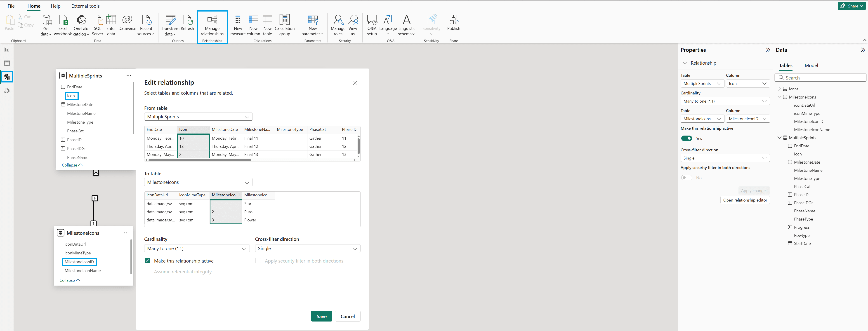Expand the Icons table in Data pane
The image size is (868, 331).
(x=779, y=89)
